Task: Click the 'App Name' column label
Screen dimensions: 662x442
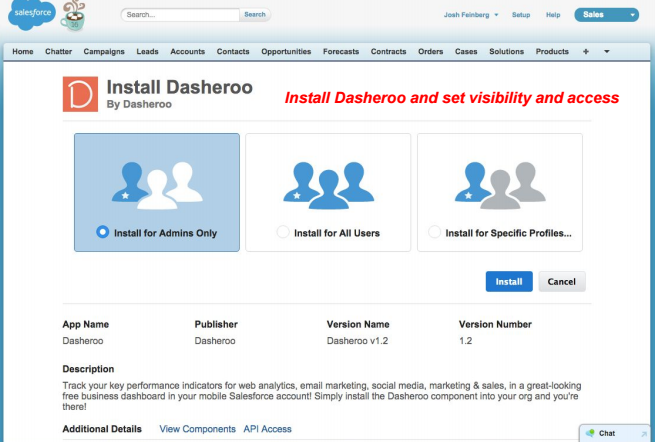Action: click(86, 324)
